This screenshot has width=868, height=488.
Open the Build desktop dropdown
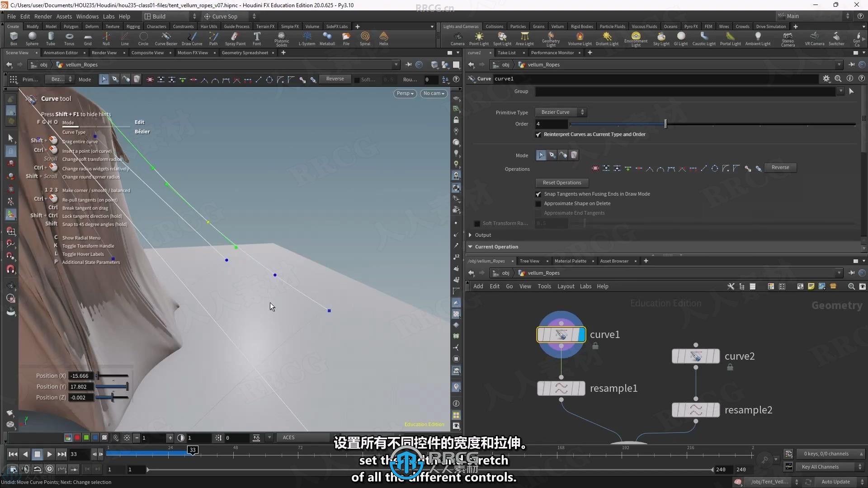(x=170, y=16)
